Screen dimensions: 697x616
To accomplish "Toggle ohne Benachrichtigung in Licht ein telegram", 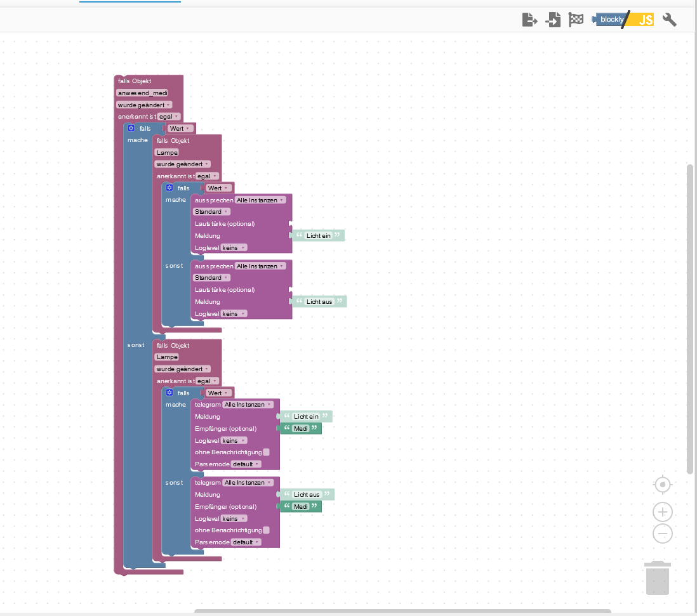I will point(266,452).
